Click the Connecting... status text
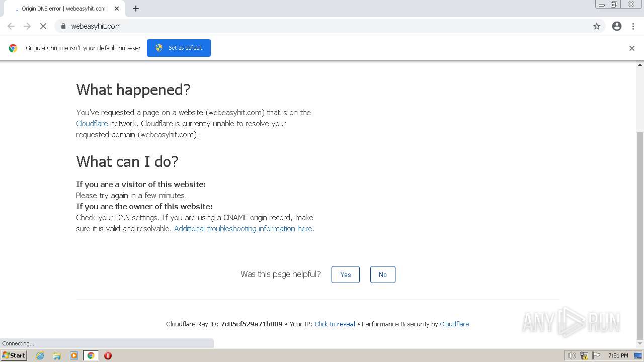This screenshot has height=362, width=644. (18, 343)
